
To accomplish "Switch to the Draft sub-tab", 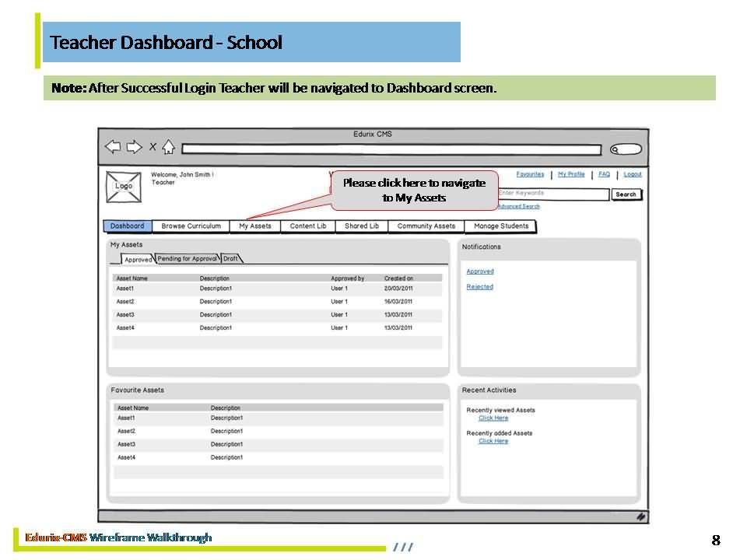I will [x=231, y=259].
